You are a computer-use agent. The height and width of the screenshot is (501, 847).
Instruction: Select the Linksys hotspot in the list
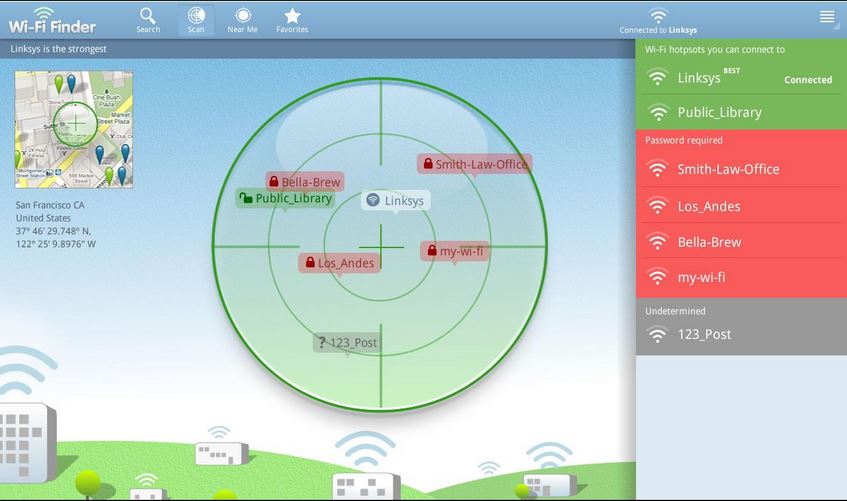(x=741, y=78)
